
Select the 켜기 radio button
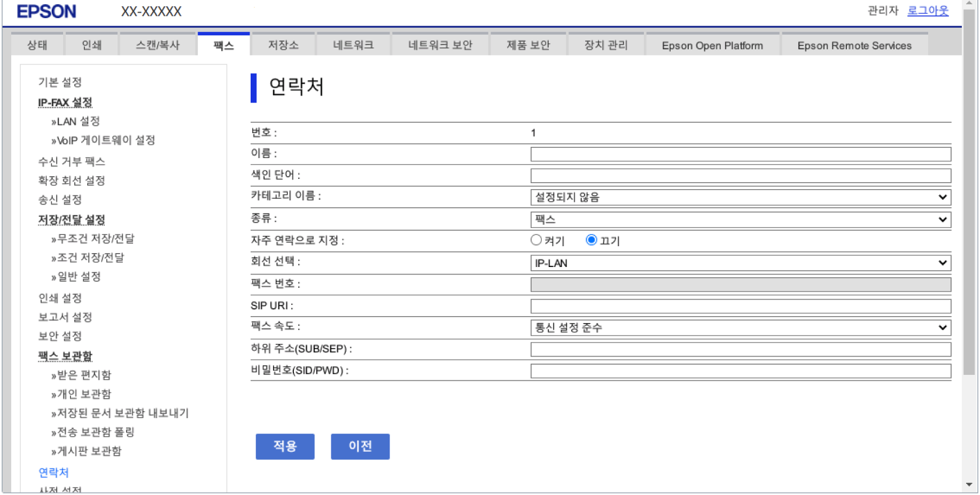coord(536,240)
